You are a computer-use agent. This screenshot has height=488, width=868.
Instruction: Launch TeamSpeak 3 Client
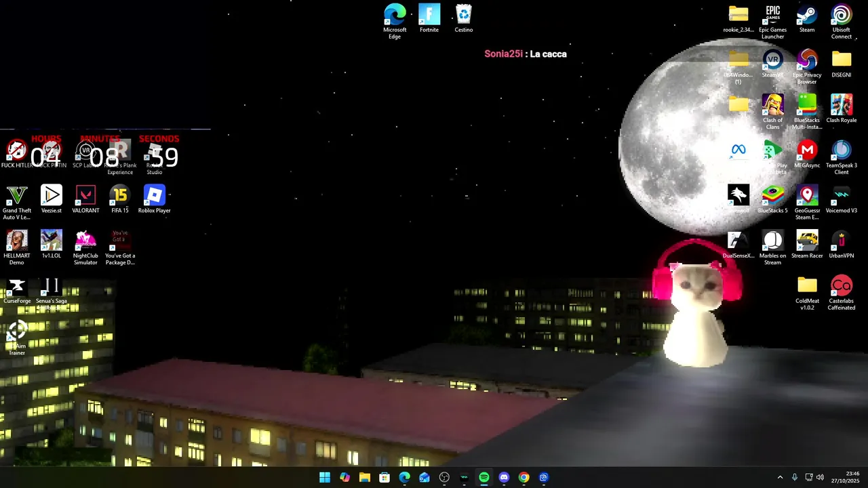[x=842, y=157]
